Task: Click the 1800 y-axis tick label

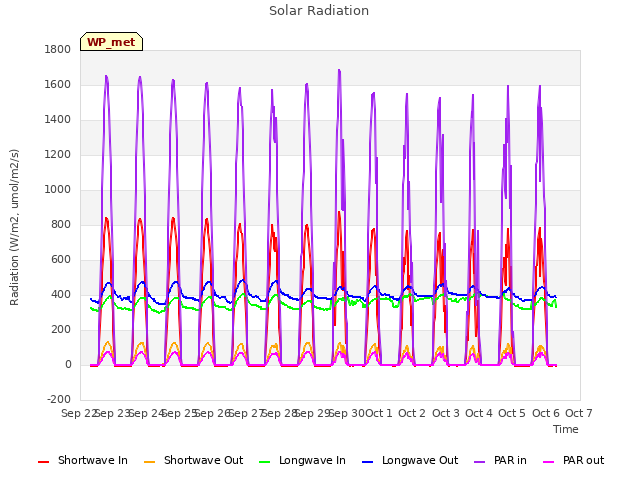Action: pyautogui.click(x=58, y=49)
